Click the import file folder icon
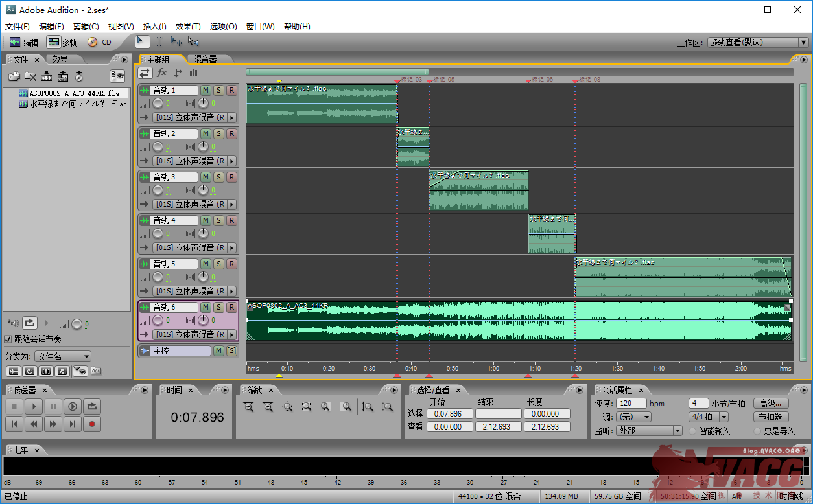813x504 pixels. tap(14, 76)
